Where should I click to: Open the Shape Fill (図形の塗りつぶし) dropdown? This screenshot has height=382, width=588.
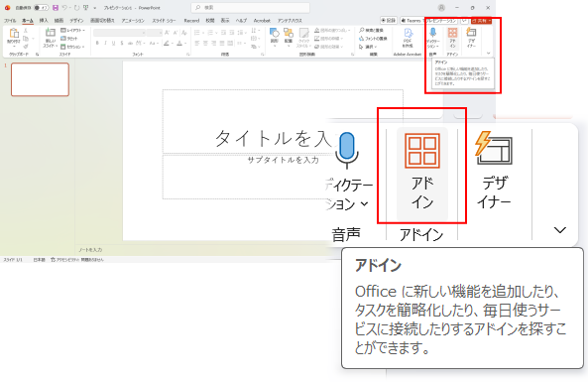[332, 31]
